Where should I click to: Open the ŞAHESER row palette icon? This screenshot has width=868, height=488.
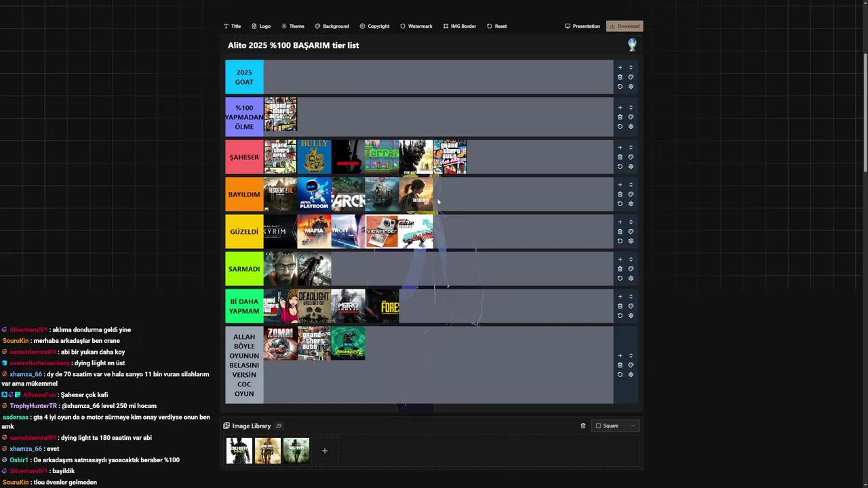[631, 157]
